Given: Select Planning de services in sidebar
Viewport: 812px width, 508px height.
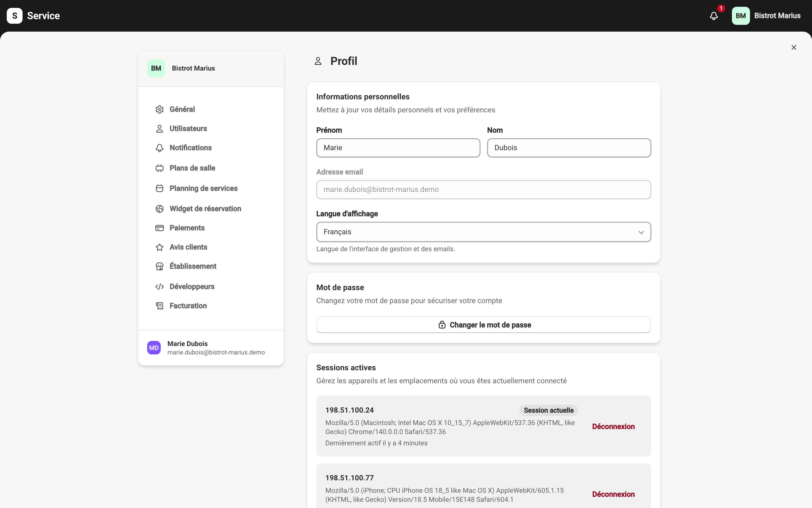Looking at the screenshot, I should (x=211, y=189).
